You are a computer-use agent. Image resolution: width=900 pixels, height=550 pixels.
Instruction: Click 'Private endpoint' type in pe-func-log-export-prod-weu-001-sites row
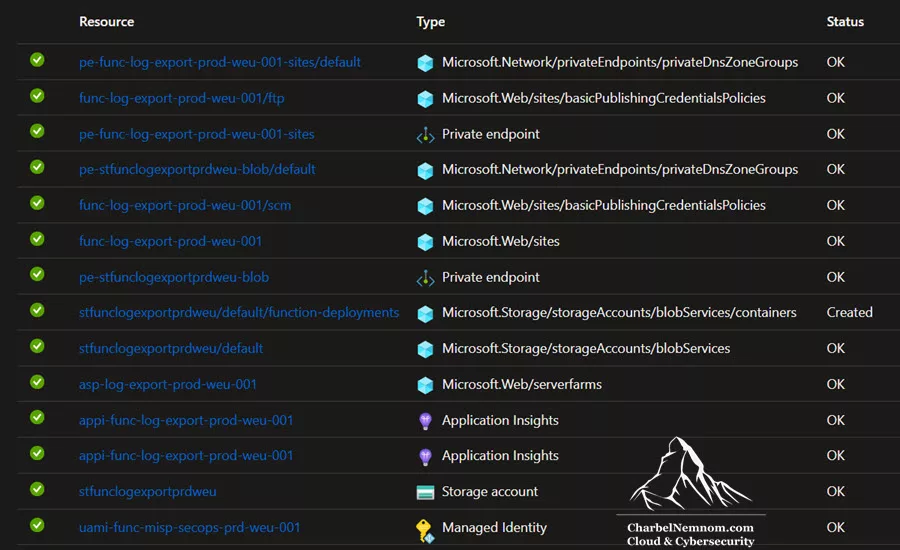[491, 134]
